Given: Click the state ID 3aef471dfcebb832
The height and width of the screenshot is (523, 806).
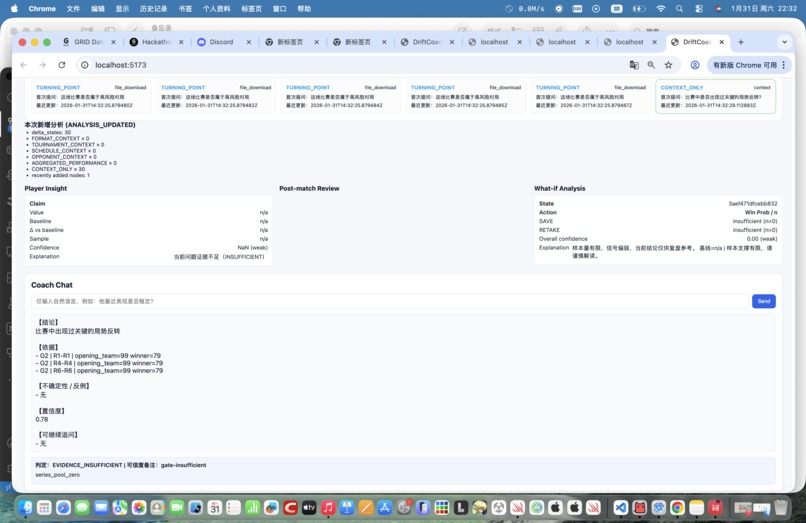Looking at the screenshot, I should coord(753,204).
